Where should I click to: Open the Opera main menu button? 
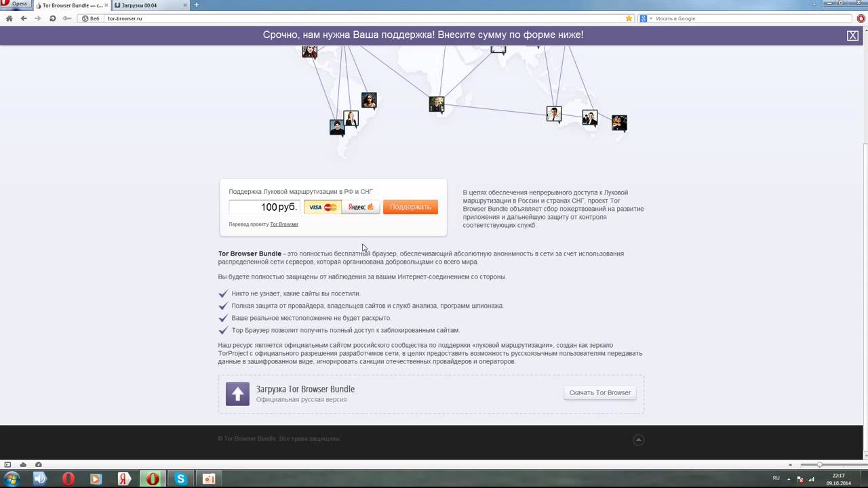(x=15, y=4)
